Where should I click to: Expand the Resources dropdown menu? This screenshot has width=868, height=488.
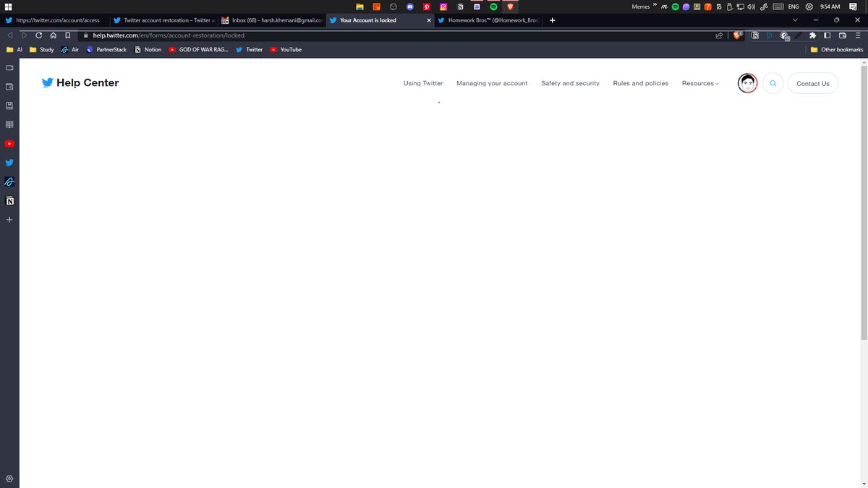click(x=700, y=83)
